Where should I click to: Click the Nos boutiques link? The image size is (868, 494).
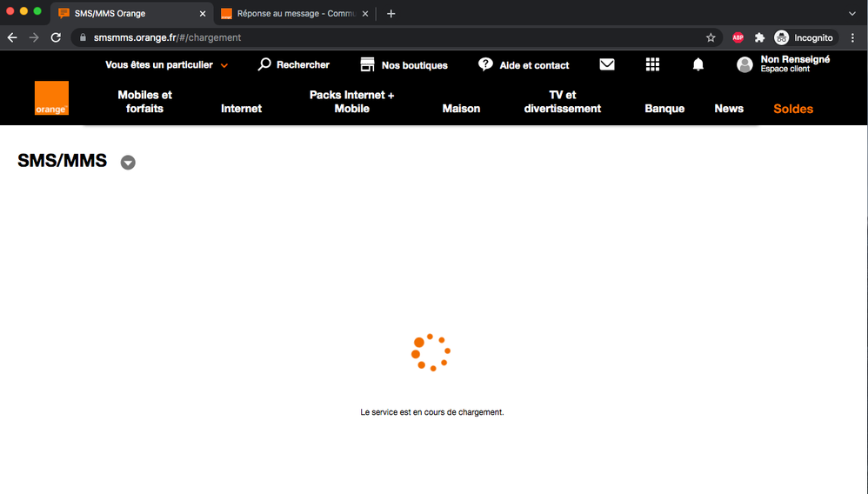(415, 65)
